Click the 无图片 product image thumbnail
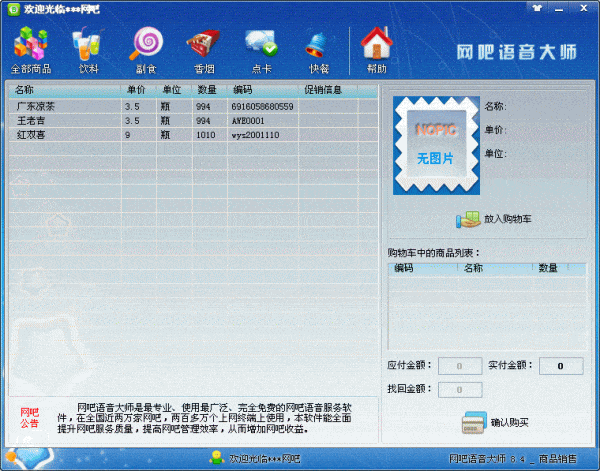The width and height of the screenshot is (600, 471). pos(435,147)
